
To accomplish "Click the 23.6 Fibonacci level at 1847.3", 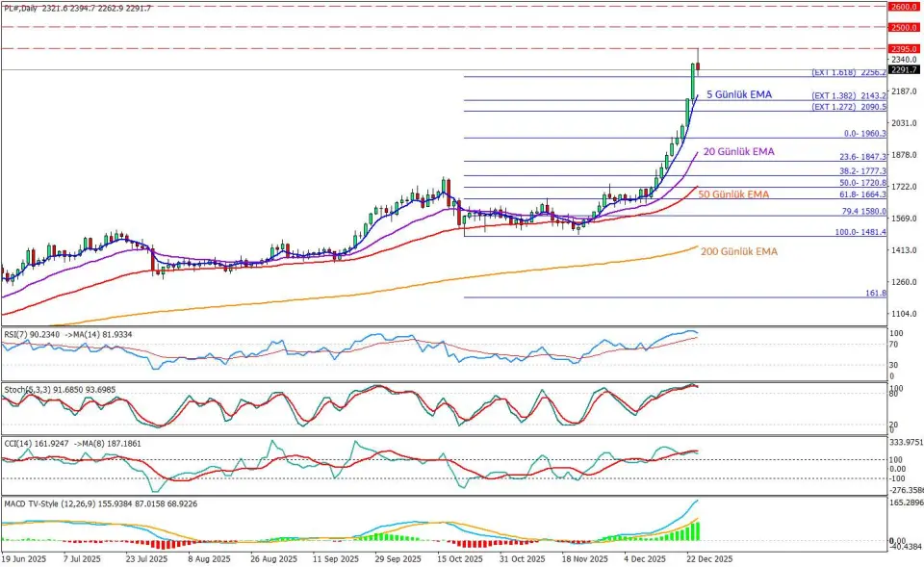I will point(861,157).
